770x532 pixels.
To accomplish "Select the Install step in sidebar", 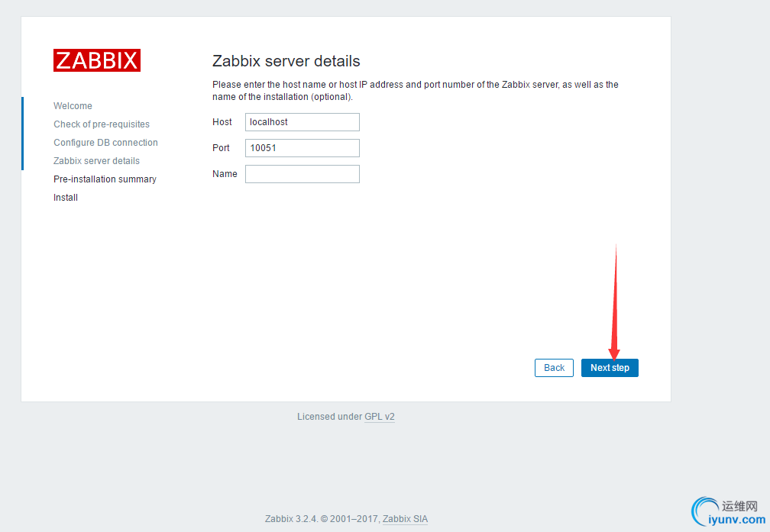I will click(x=66, y=197).
